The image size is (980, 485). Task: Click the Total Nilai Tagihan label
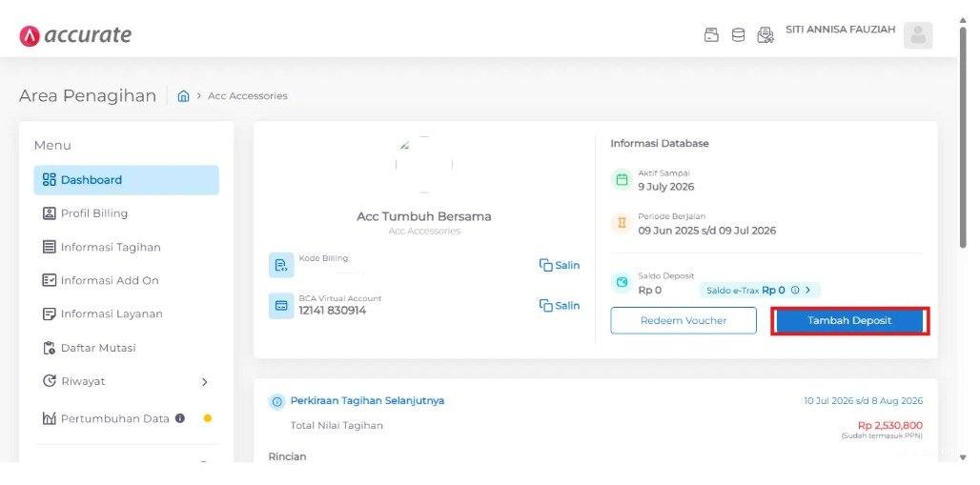click(337, 426)
